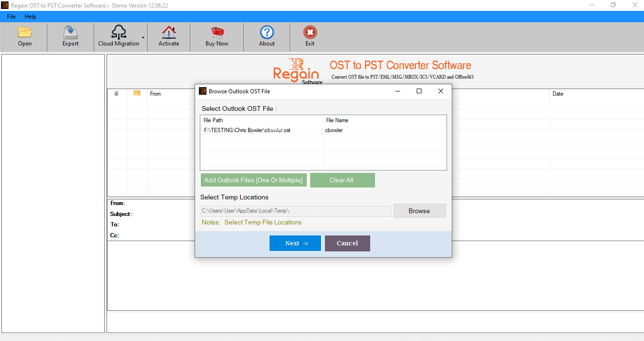The image size is (644, 341).
Task: Minimize the Browse Outlook OST File dialog
Action: click(397, 91)
